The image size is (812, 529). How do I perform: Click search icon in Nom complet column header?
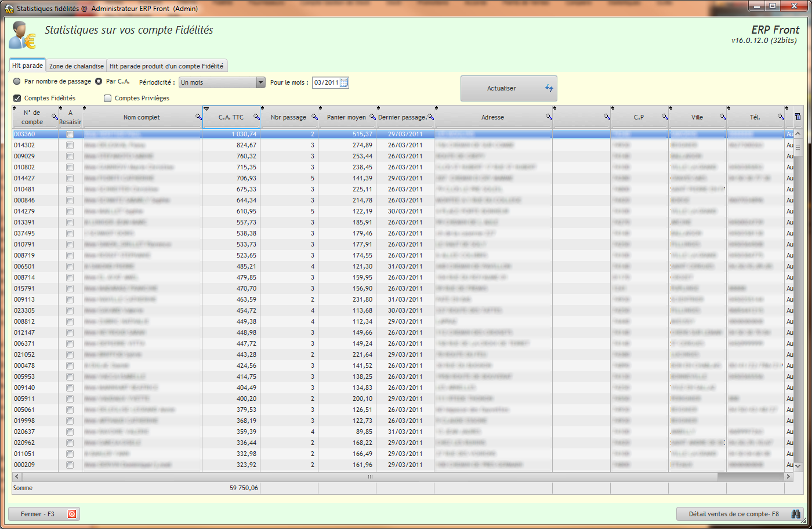198,117
